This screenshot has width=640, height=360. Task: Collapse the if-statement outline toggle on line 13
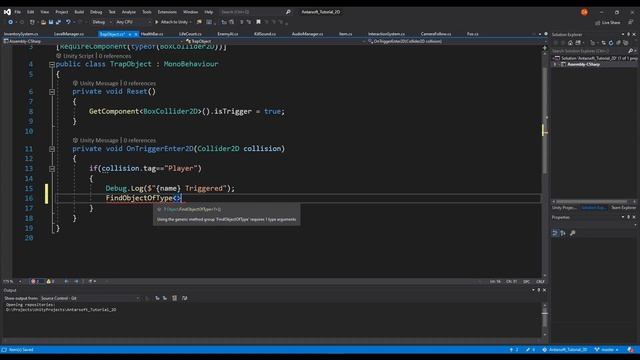point(52,169)
